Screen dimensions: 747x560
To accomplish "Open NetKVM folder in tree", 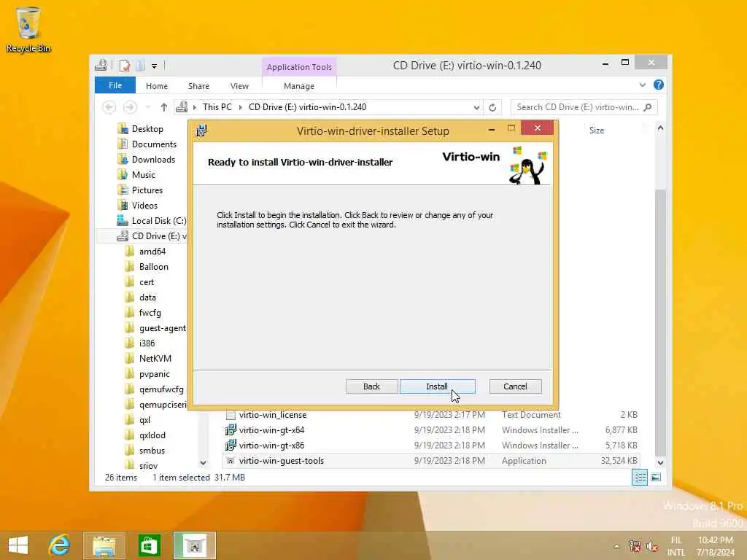I will (x=155, y=359).
